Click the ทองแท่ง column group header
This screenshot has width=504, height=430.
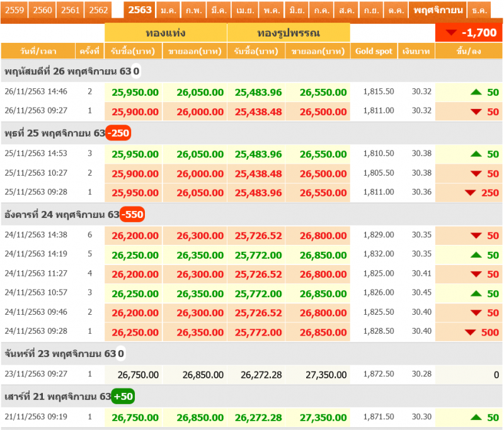point(165,33)
